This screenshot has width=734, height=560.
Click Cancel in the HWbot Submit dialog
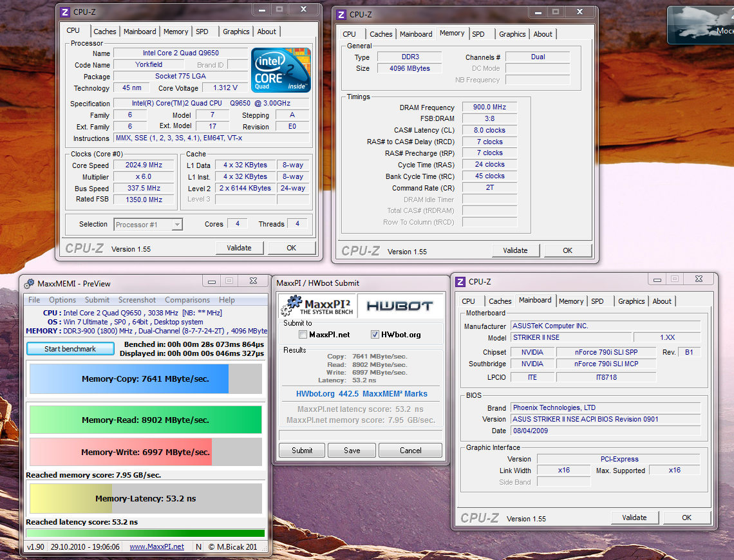[x=411, y=450]
